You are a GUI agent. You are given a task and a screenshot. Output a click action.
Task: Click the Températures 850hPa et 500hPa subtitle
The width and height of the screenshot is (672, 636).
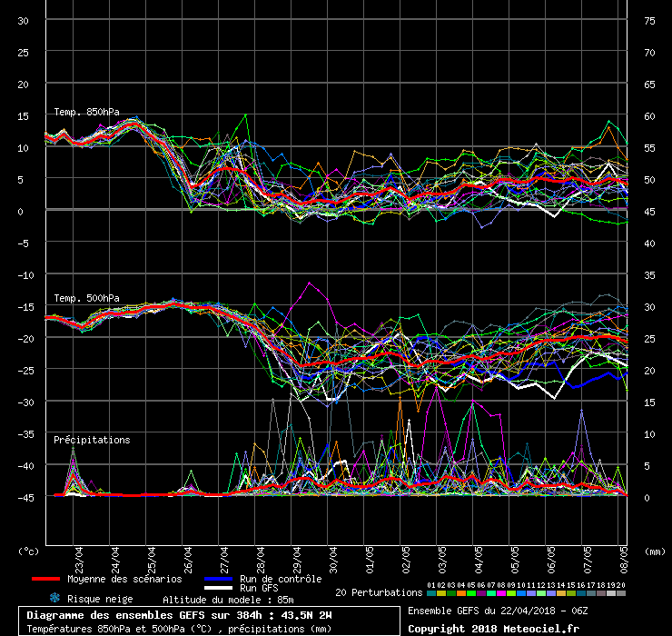pyautogui.click(x=179, y=629)
